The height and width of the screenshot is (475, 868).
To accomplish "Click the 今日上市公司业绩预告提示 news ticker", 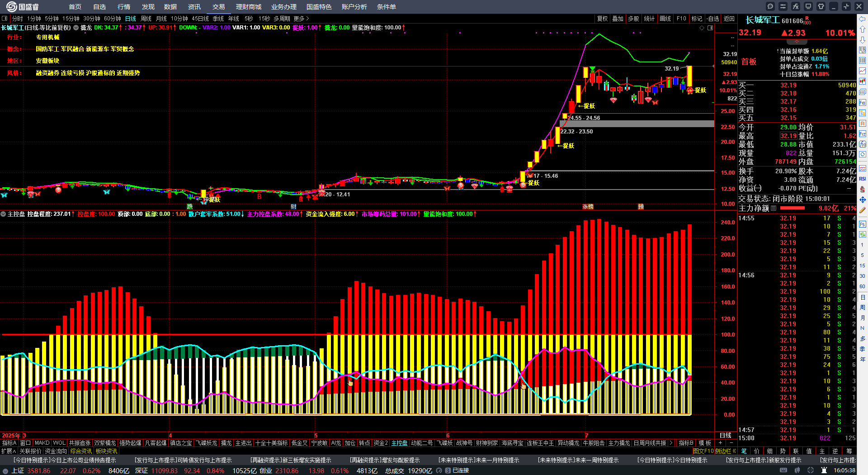I will (x=65, y=460).
